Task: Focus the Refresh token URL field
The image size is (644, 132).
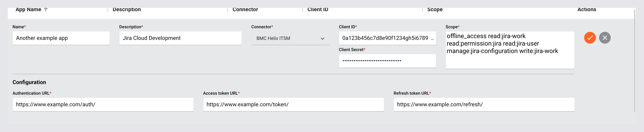Action: [x=484, y=104]
